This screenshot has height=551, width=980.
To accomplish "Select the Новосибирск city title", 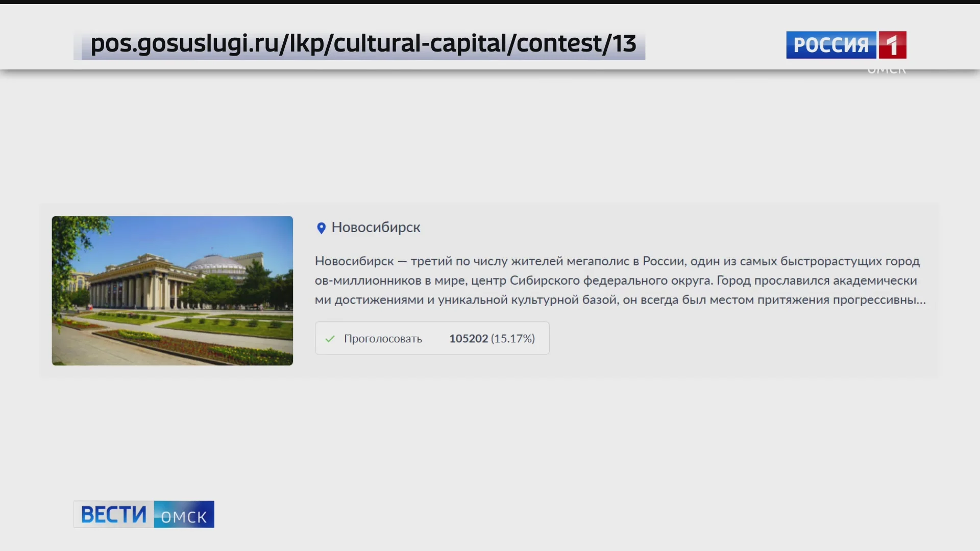I will click(x=376, y=228).
